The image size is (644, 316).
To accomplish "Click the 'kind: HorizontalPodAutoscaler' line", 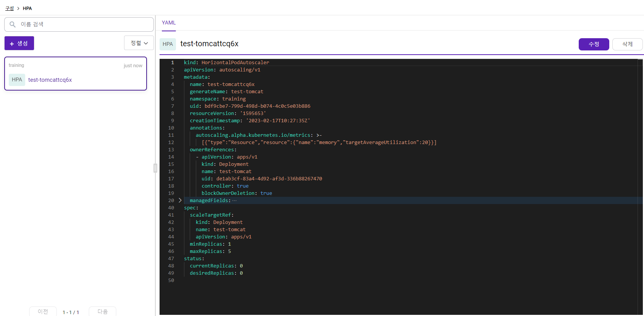I will tap(226, 62).
